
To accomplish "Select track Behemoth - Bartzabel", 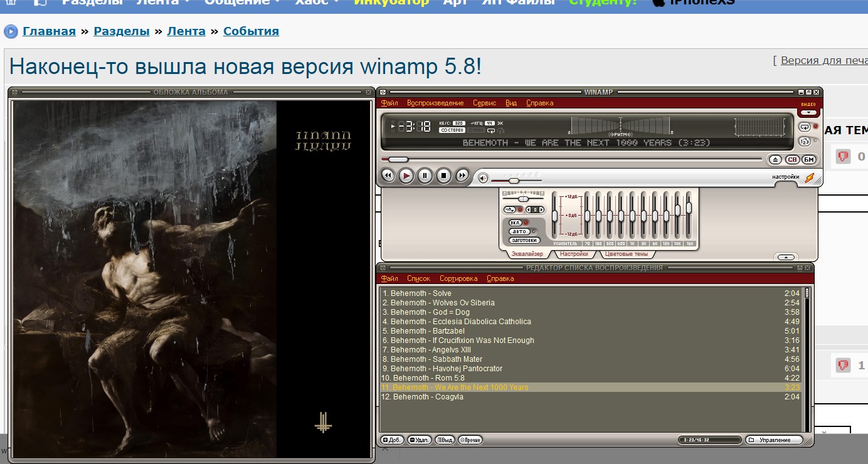I will pos(591,331).
